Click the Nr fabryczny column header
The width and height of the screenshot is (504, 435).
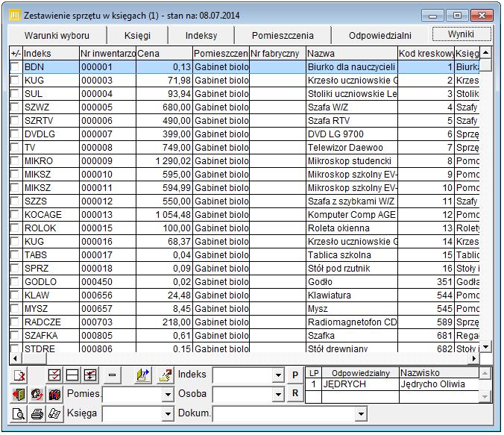coord(277,54)
